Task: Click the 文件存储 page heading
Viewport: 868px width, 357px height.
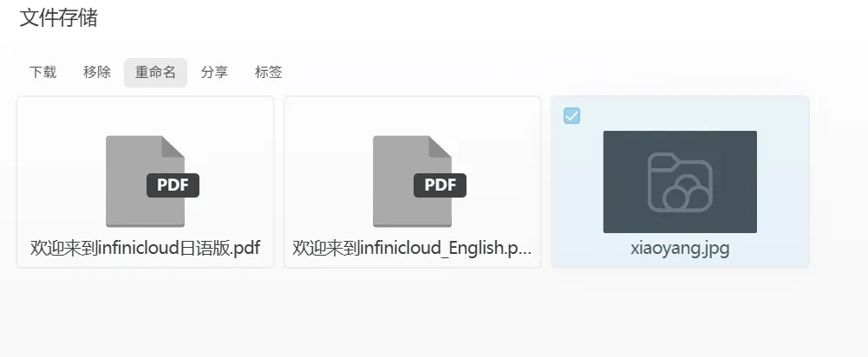Action: click(58, 18)
